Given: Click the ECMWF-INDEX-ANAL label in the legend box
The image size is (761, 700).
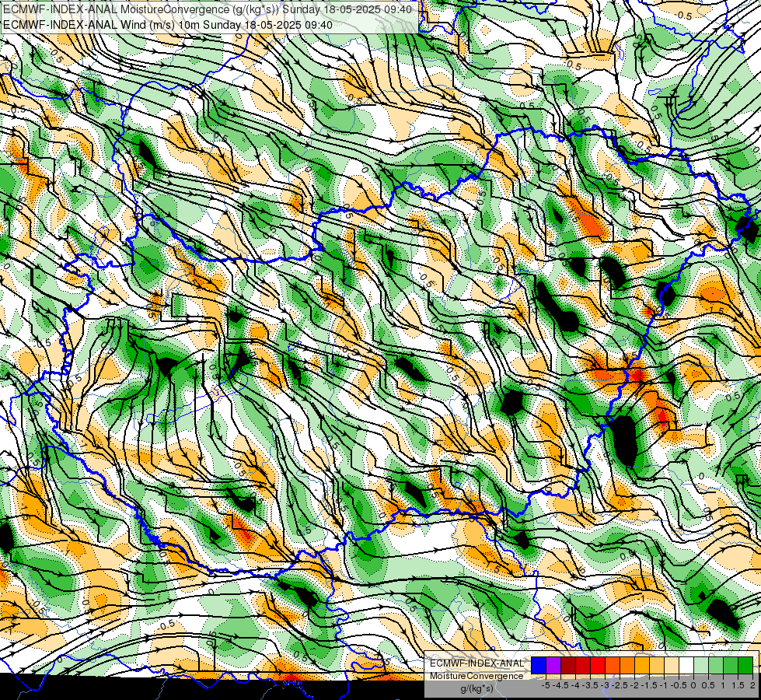Looking at the screenshot, I should [476, 663].
